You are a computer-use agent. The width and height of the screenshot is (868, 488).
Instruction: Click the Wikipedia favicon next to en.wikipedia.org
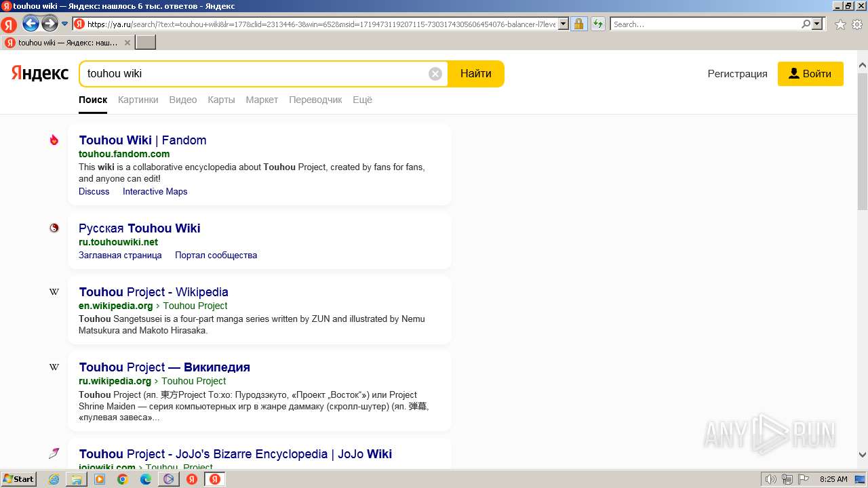[54, 292]
